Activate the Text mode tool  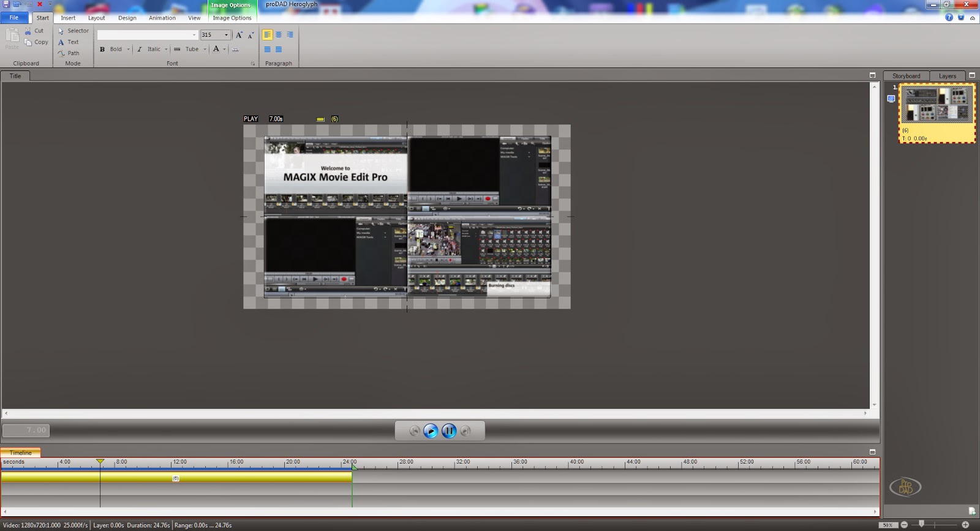[x=69, y=42]
